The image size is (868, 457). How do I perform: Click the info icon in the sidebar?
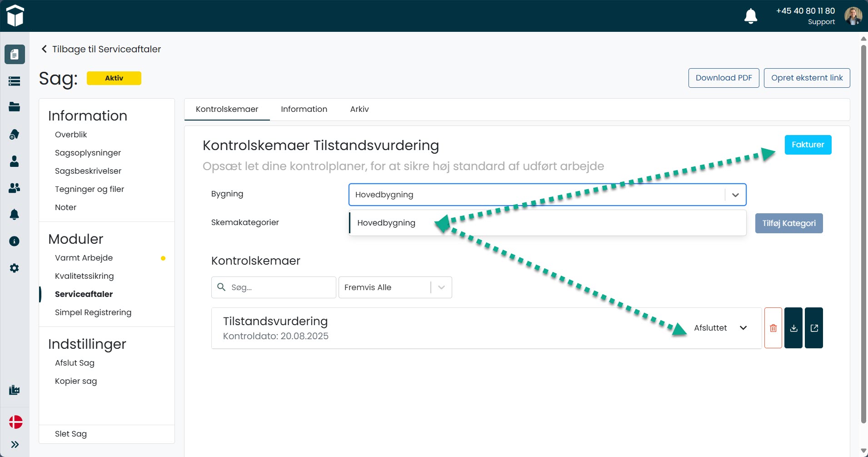click(14, 241)
